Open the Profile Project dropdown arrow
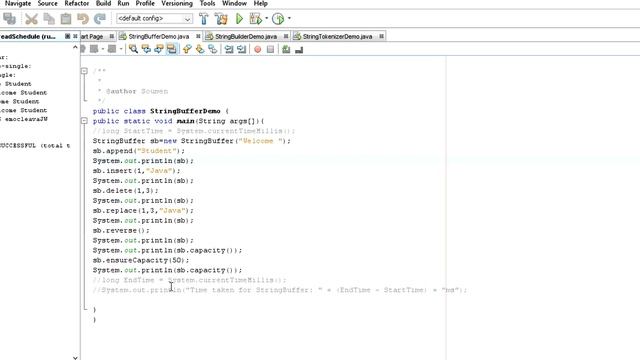This screenshot has height=360, width=640. tap(289, 18)
